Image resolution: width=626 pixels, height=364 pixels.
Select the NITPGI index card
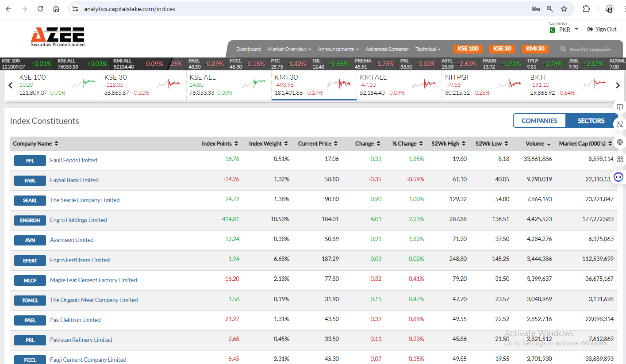pyautogui.click(x=484, y=85)
